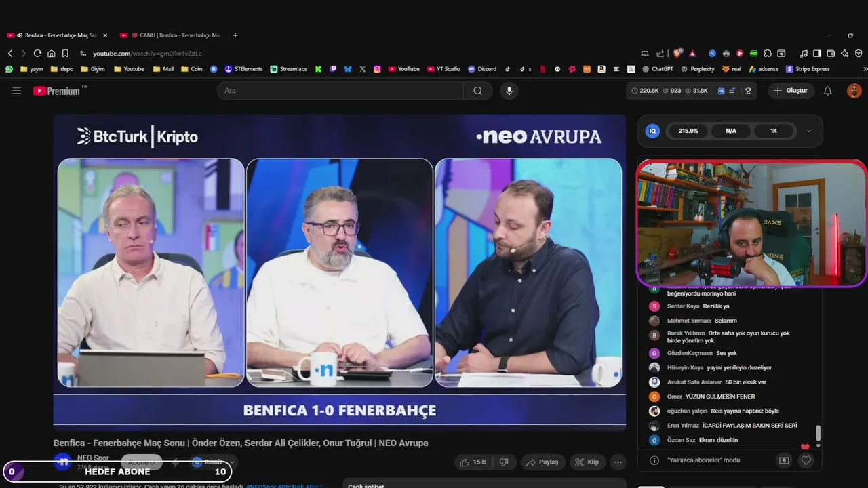Image resolution: width=868 pixels, height=488 pixels.
Task: Open the 'Mail' bookmark folder
Action: tap(163, 69)
